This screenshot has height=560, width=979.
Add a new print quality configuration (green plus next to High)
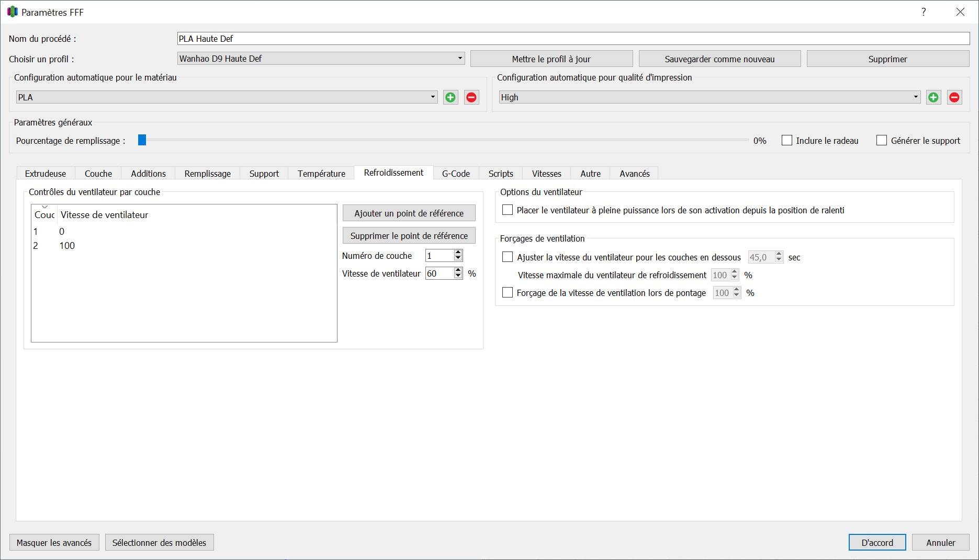pos(933,97)
